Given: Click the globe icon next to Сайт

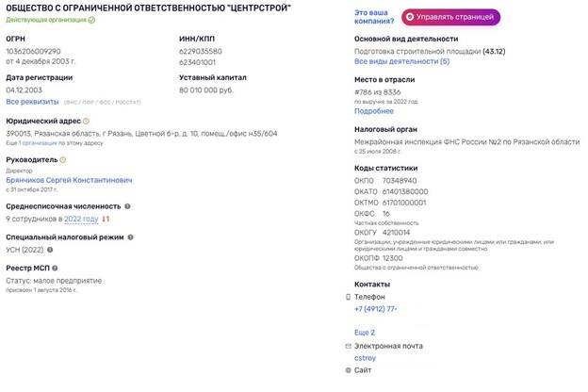Looking at the screenshot, I should pos(348,370).
